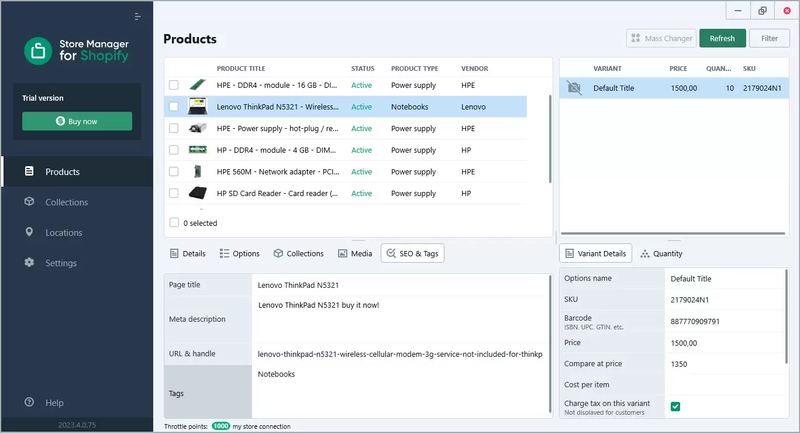The width and height of the screenshot is (800, 433).
Task: Edit the variant details Price field
Action: pyautogui.click(x=724, y=343)
